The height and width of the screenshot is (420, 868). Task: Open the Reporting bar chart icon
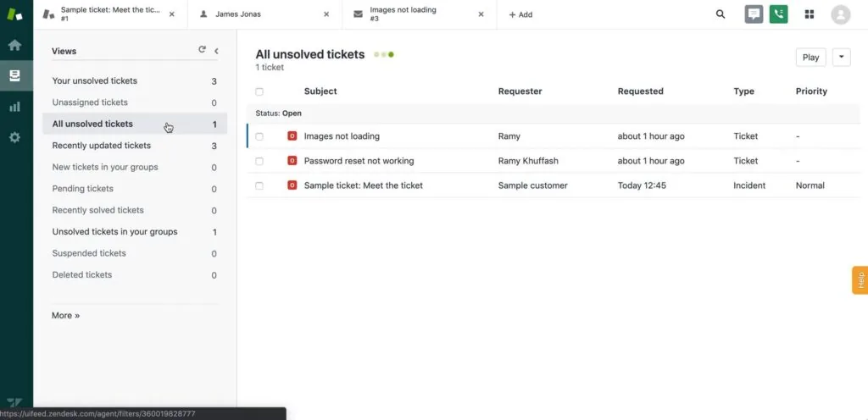pos(14,107)
